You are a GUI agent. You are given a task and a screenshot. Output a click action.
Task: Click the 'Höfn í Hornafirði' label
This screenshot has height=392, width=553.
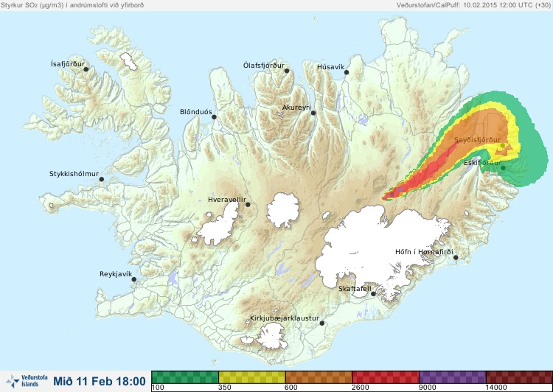pos(424,252)
